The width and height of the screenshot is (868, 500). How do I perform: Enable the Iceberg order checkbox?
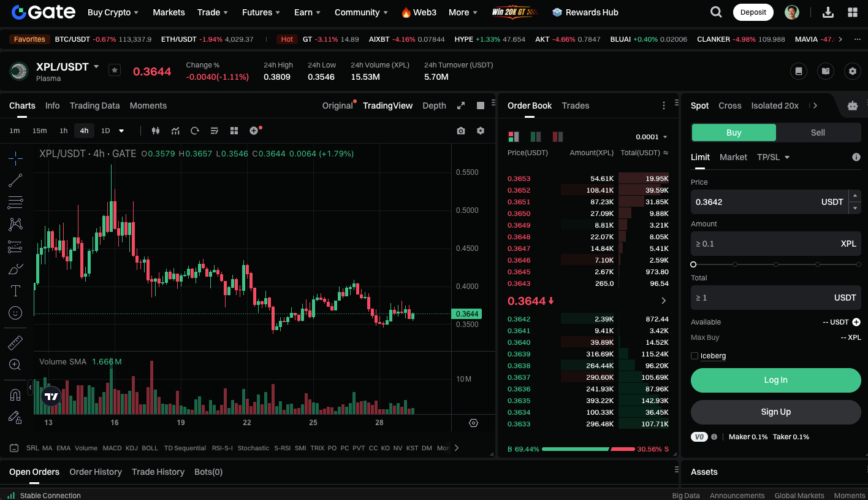click(x=695, y=356)
